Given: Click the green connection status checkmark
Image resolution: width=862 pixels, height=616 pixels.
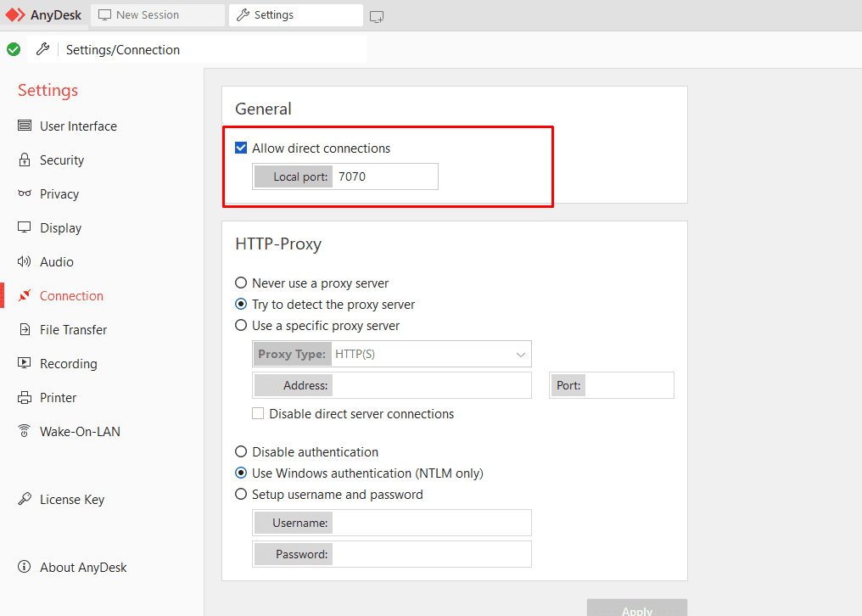Looking at the screenshot, I should (x=14, y=49).
